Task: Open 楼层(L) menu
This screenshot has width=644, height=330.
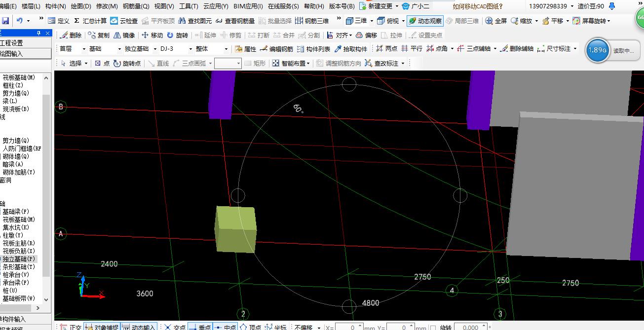Action: click(31, 6)
